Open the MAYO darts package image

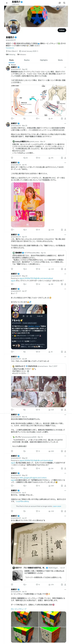pyautogui.click(x=28, y=205)
